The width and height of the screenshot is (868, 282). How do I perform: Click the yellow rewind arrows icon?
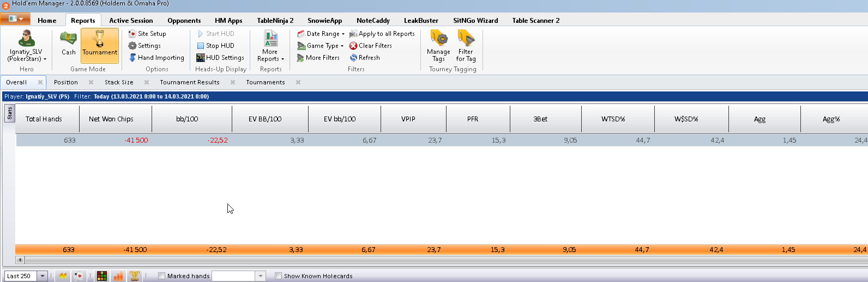pyautogui.click(x=63, y=276)
